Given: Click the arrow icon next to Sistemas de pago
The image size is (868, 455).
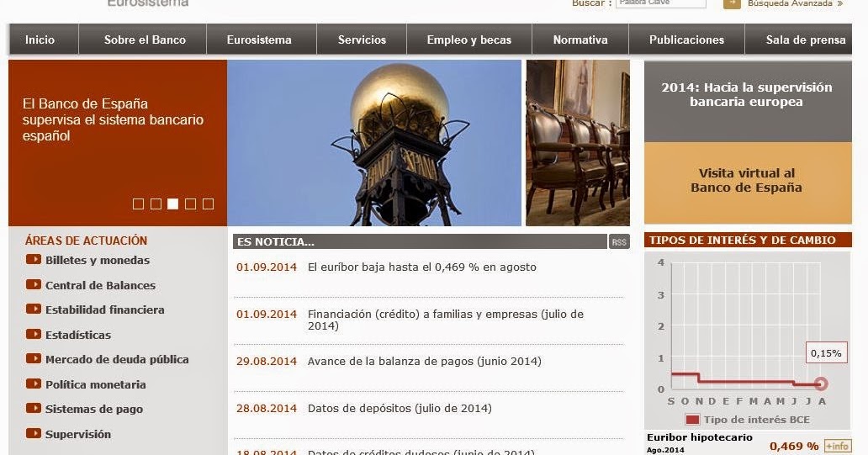Looking at the screenshot, I should [x=34, y=408].
